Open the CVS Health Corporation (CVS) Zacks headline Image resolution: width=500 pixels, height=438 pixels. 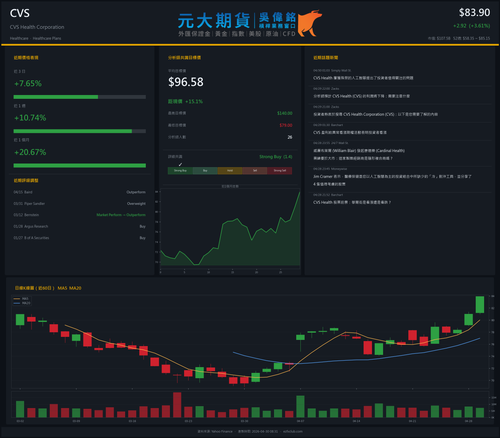(x=375, y=114)
